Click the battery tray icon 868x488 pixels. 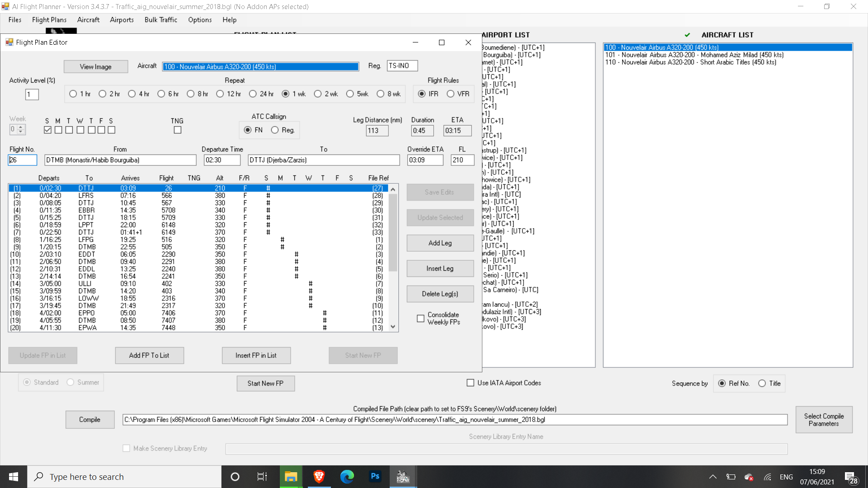[x=731, y=477]
